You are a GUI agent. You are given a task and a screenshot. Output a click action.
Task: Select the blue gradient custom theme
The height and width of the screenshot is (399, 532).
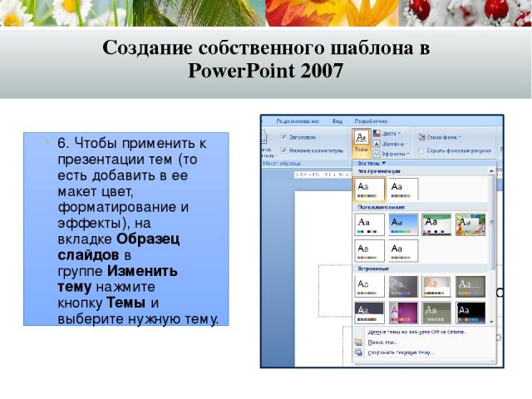402,224
